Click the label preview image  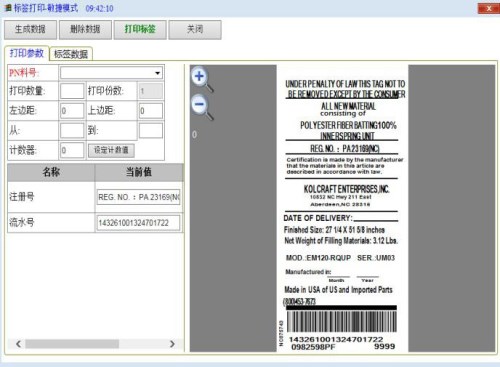coord(342,208)
